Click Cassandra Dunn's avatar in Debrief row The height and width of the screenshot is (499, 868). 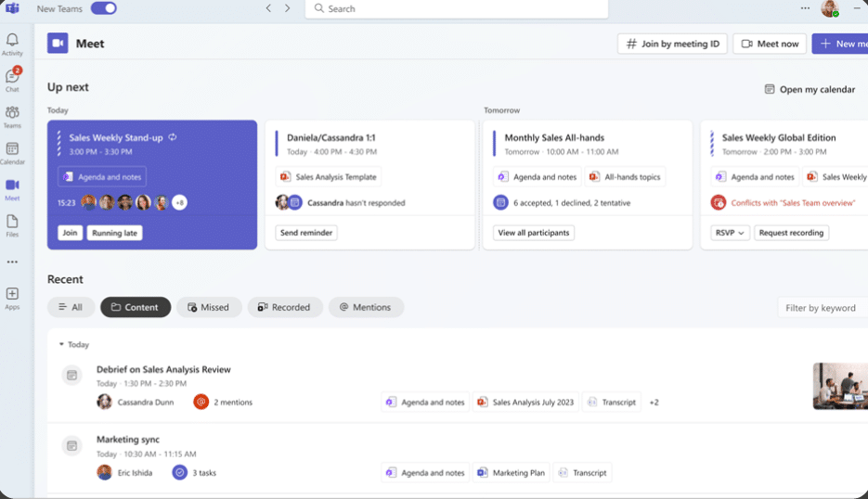[x=104, y=402]
